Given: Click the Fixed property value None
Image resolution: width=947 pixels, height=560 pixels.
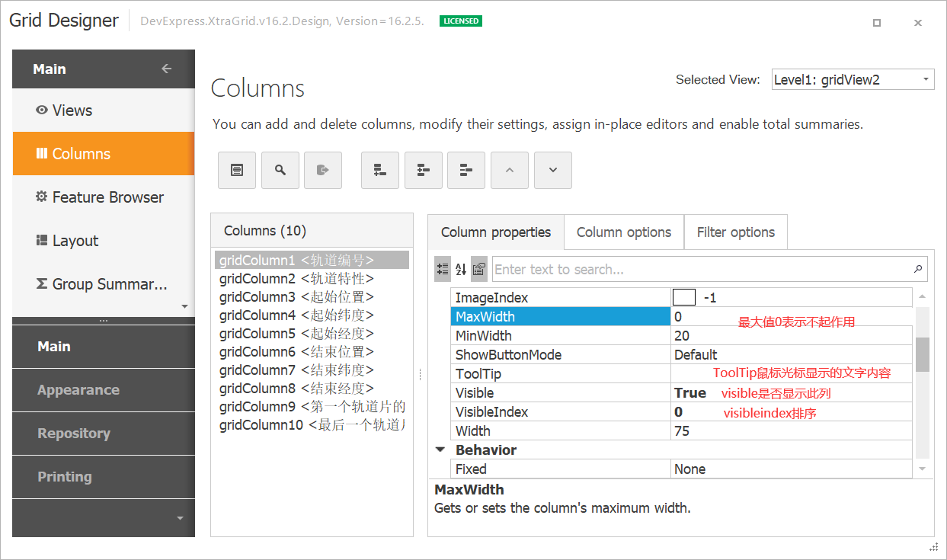Looking at the screenshot, I should point(689,469).
